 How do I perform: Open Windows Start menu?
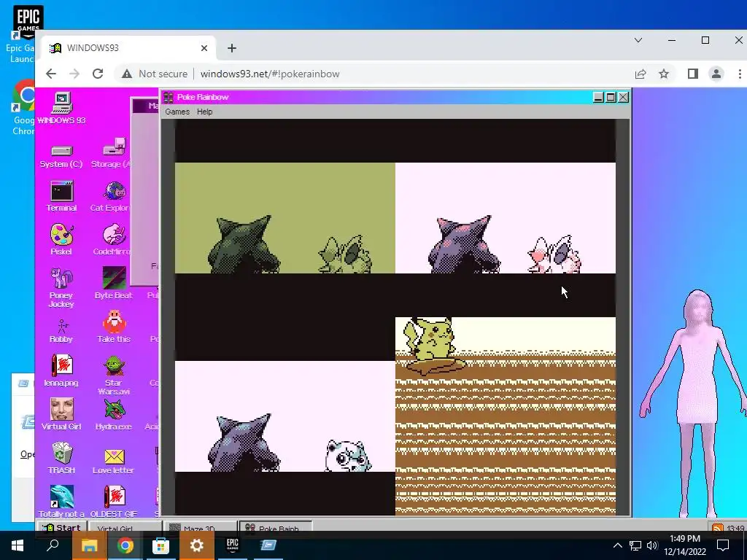click(x=18, y=545)
